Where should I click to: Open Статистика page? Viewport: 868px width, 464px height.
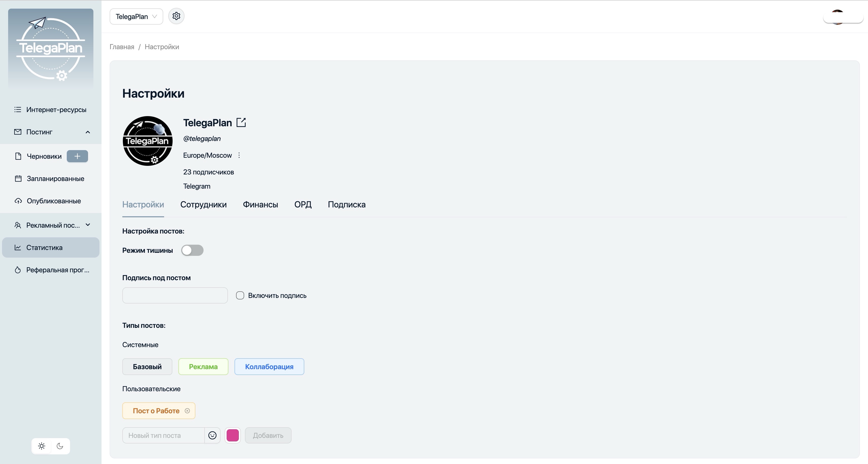(51, 247)
